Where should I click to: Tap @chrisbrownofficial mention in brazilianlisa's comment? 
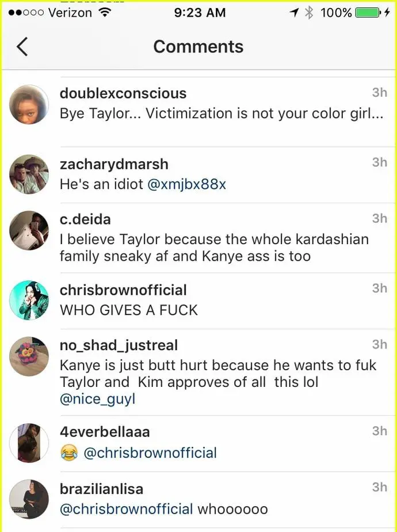[126, 510]
